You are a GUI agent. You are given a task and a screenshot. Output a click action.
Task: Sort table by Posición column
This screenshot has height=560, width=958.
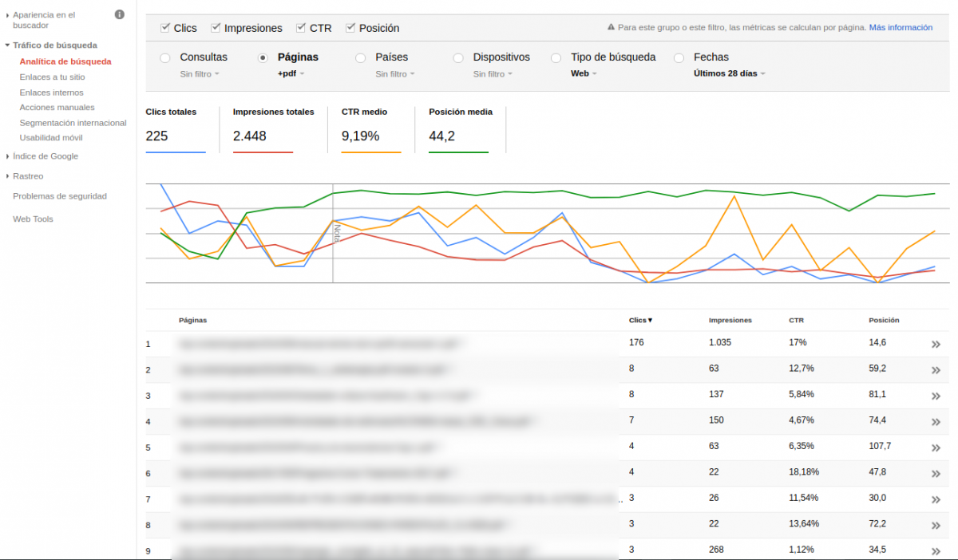[x=884, y=320]
